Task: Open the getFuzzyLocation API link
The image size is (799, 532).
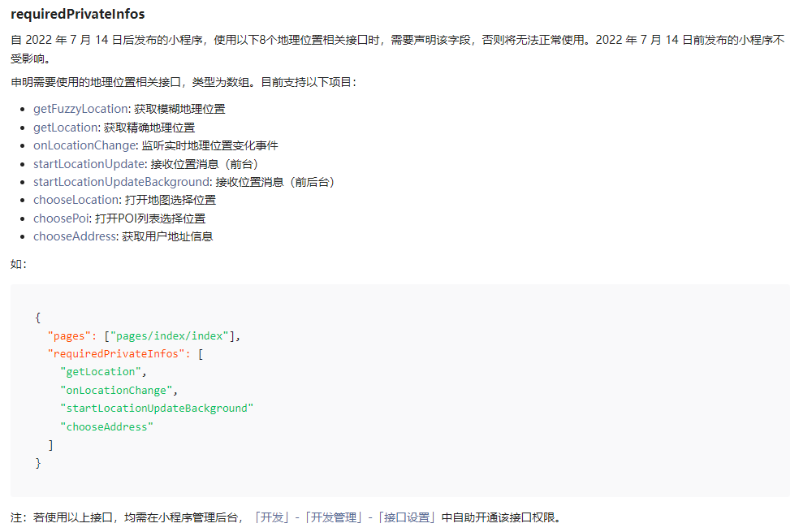Action: coord(80,109)
